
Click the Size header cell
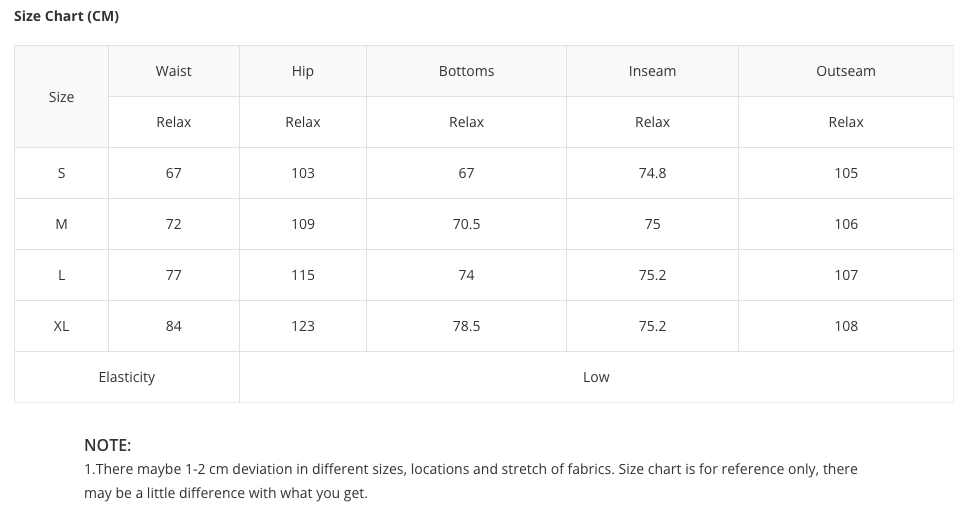pyautogui.click(x=61, y=97)
